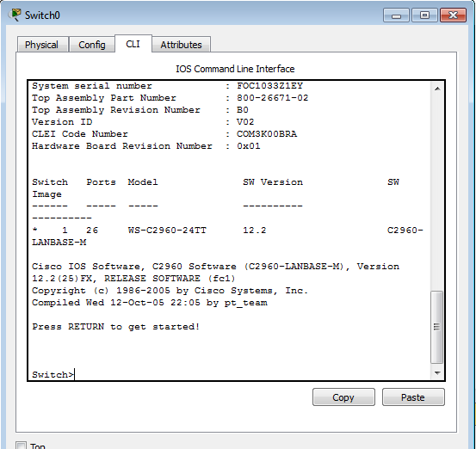Click the scrollbar down arrow
The height and width of the screenshot is (449, 476).
point(437,372)
